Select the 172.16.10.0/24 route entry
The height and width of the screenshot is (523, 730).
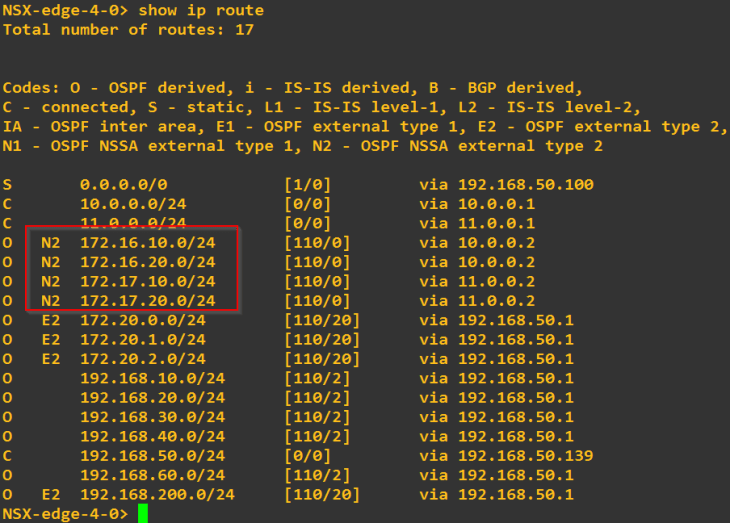(x=147, y=243)
